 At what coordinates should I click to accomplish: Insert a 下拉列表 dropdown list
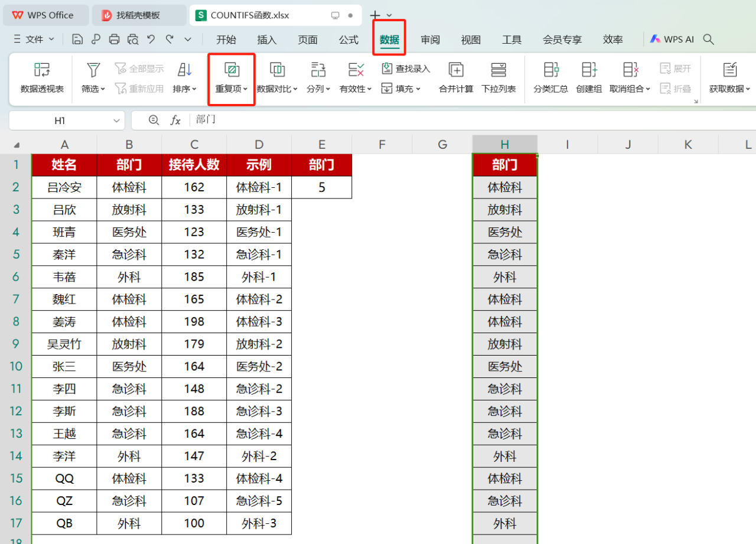point(498,79)
